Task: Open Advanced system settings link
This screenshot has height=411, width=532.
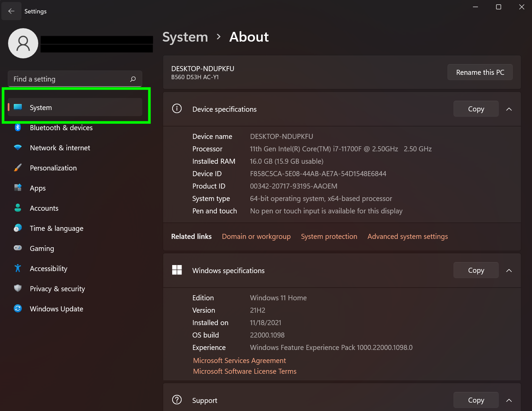Action: [x=407, y=237]
